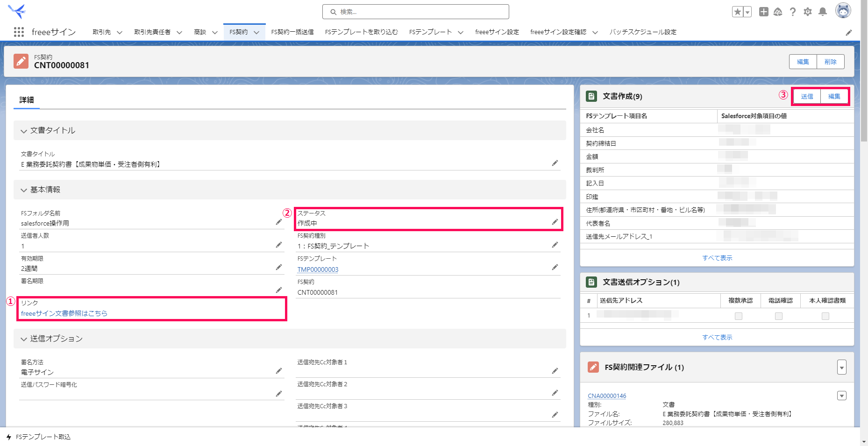Open the setup gear icon
Image resolution: width=868 pixels, height=446 pixels.
tap(808, 12)
